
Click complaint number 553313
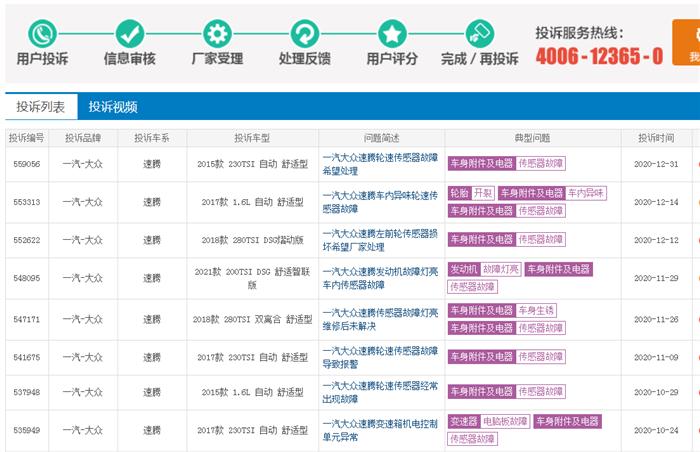click(x=27, y=202)
